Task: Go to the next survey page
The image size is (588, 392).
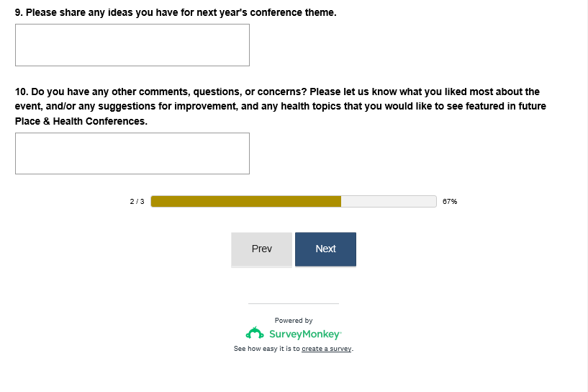Action: [x=325, y=249]
